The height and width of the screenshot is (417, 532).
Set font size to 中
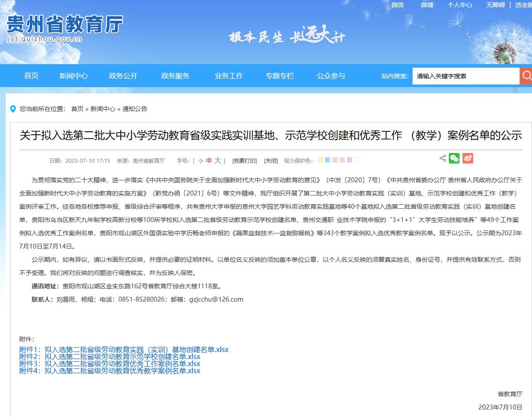(x=209, y=161)
